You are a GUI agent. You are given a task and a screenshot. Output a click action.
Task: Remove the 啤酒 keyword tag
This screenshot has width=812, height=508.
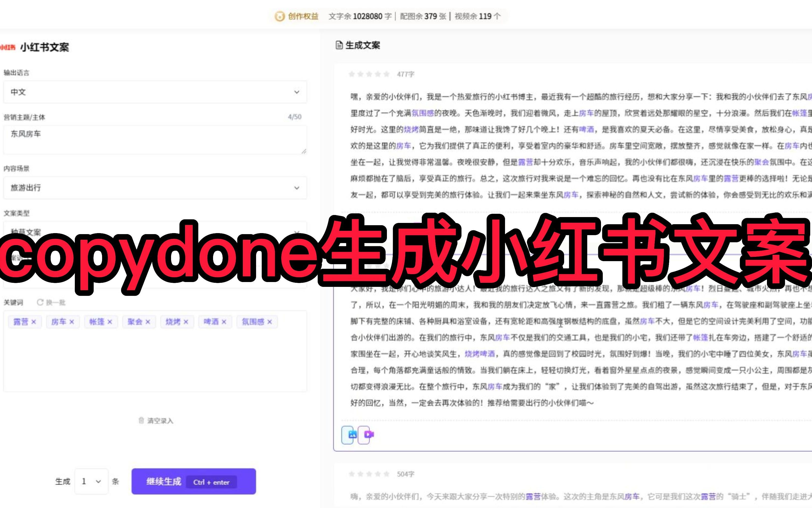(x=224, y=322)
